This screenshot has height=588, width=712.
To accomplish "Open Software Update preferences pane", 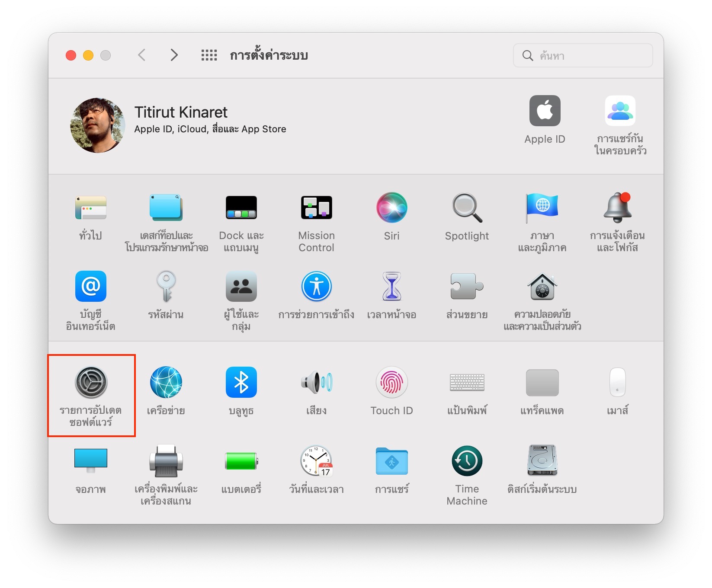I will coord(91,383).
